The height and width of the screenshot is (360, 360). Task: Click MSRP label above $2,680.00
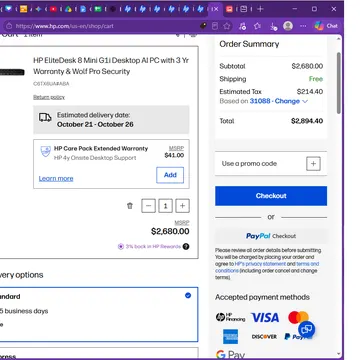click(x=182, y=223)
